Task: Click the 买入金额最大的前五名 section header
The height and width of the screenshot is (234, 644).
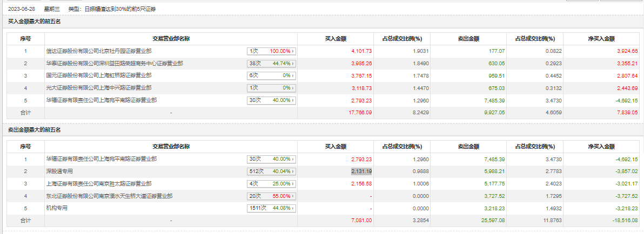Action: click(x=35, y=22)
